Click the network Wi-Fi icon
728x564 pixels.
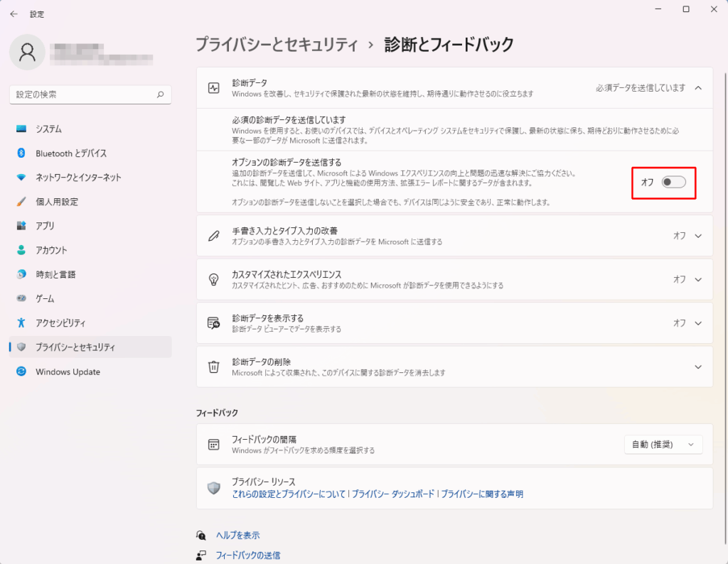pos(21,177)
